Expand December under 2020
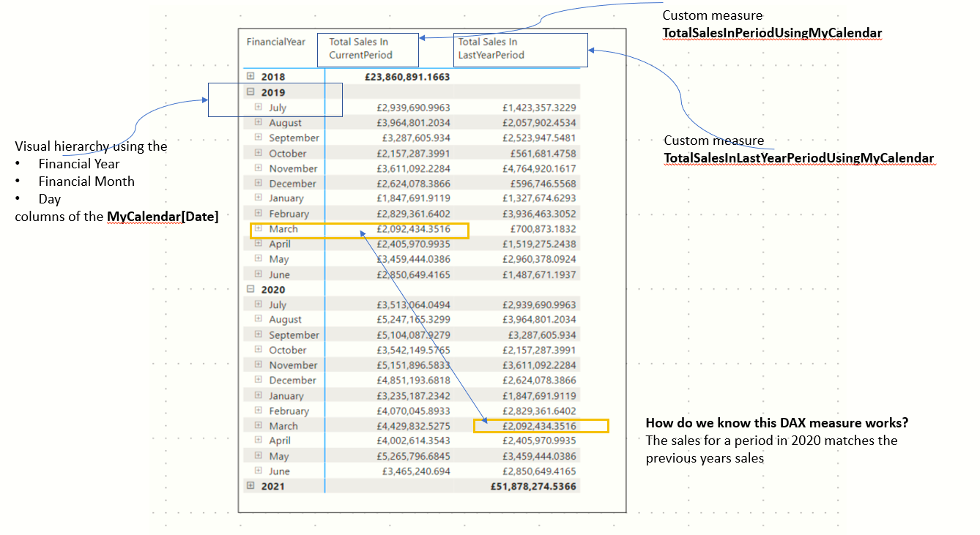Image resolution: width=980 pixels, height=535 pixels. (258, 380)
